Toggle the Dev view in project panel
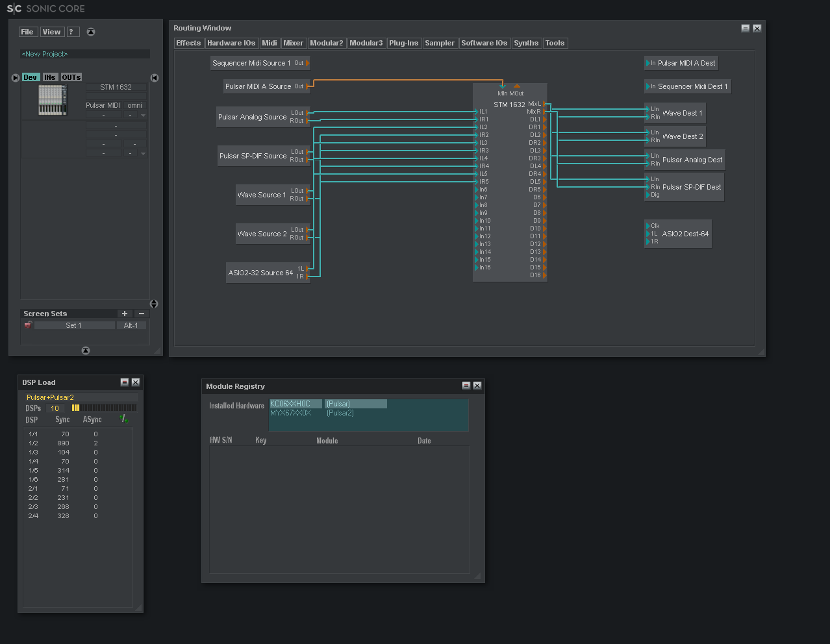Image resolution: width=830 pixels, height=644 pixels. coord(31,77)
